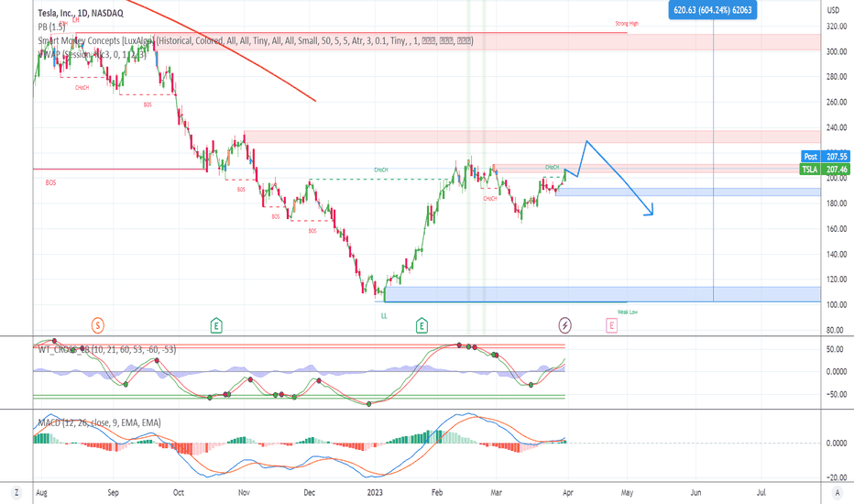The height and width of the screenshot is (504, 854).
Task: Click the Oct label on time axis
Action: click(178, 493)
